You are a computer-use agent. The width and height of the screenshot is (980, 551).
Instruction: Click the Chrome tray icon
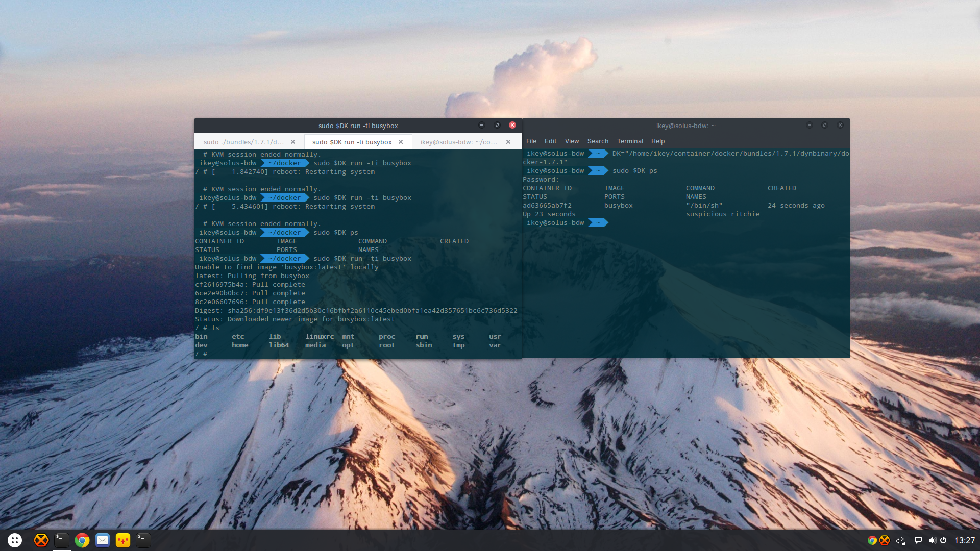[x=872, y=540]
